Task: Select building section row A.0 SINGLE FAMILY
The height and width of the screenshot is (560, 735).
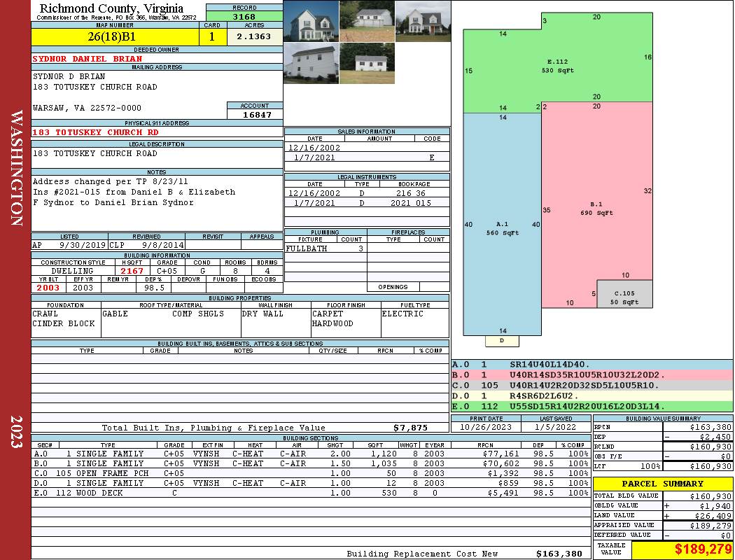Action: coord(311,454)
